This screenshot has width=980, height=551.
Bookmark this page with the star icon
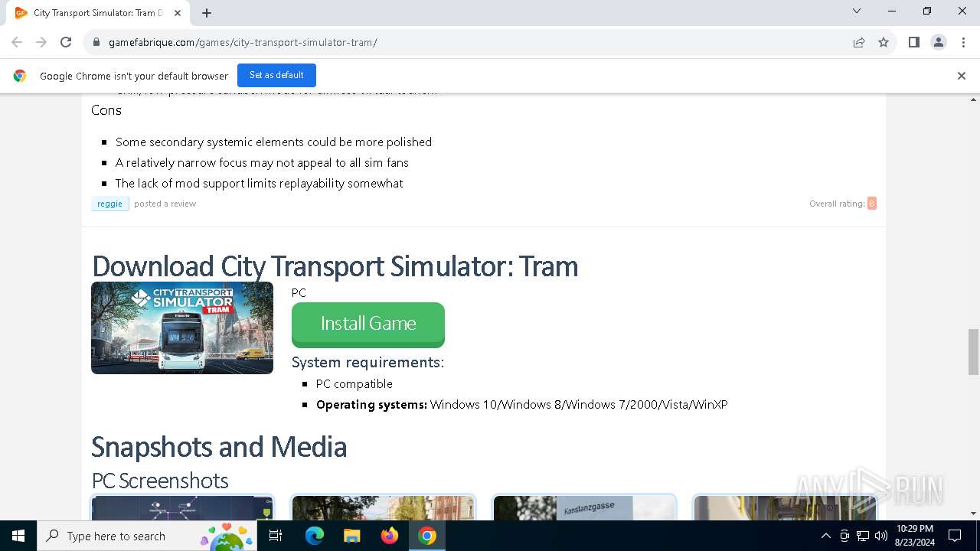tap(884, 42)
